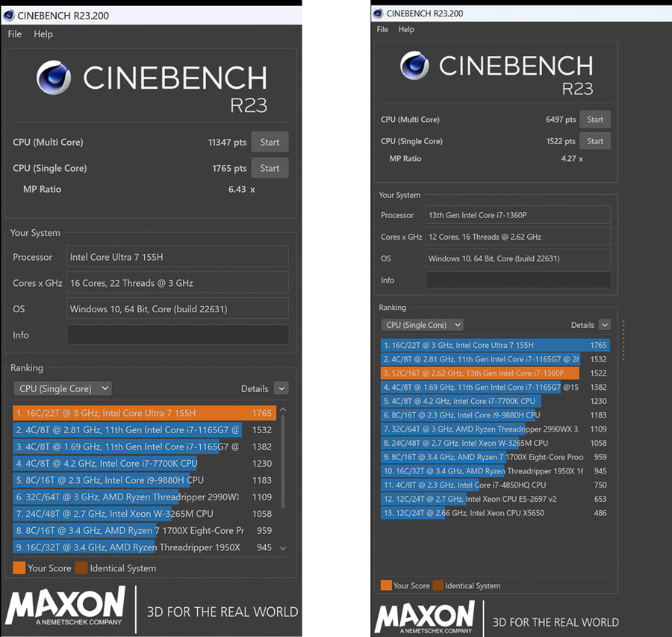672x637 pixels.
Task: Click the Cinebench sphere logo in right window
Action: pos(414,66)
